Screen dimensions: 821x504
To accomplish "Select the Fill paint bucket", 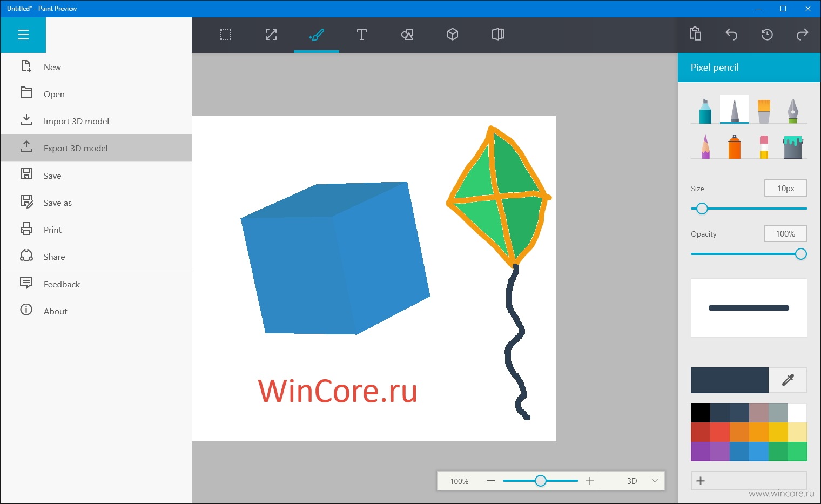I will [793, 146].
